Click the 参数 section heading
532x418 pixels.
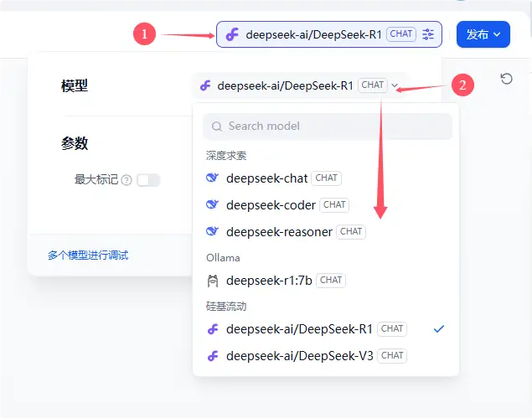(75, 143)
